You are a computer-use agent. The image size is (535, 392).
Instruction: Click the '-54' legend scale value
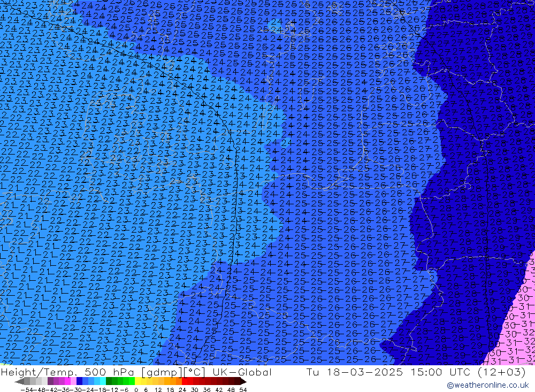[x=27, y=390]
